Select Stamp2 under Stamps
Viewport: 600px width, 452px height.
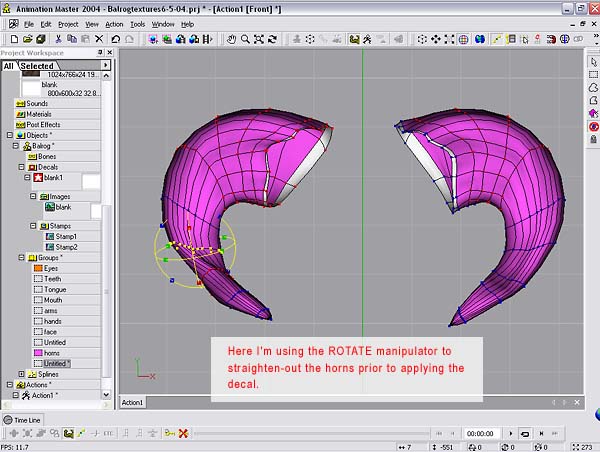[66, 246]
